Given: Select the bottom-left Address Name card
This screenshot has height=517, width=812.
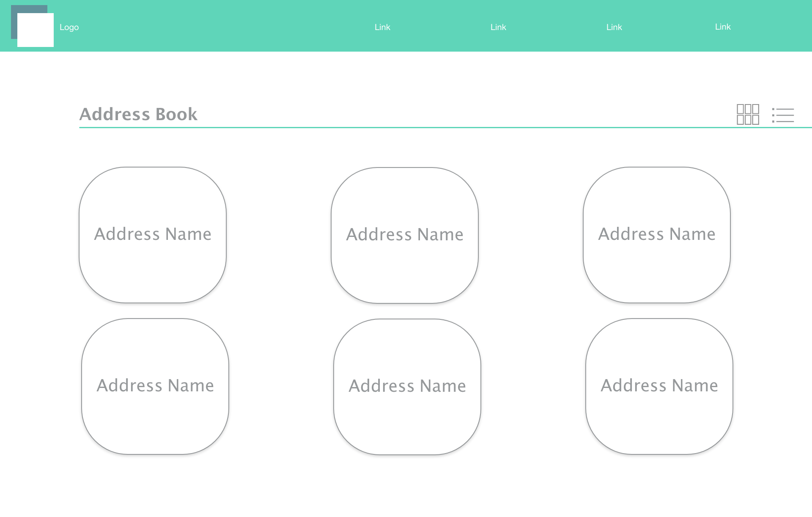Looking at the screenshot, I should click(155, 386).
